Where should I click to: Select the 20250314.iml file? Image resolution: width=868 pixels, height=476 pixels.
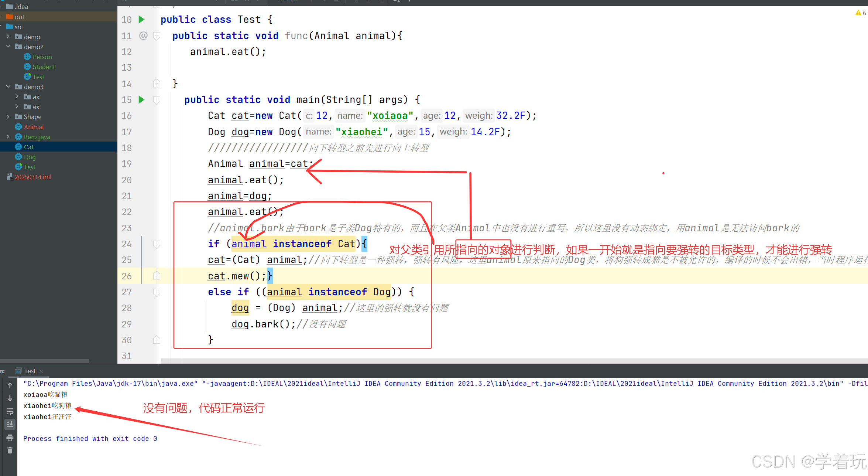click(x=33, y=177)
